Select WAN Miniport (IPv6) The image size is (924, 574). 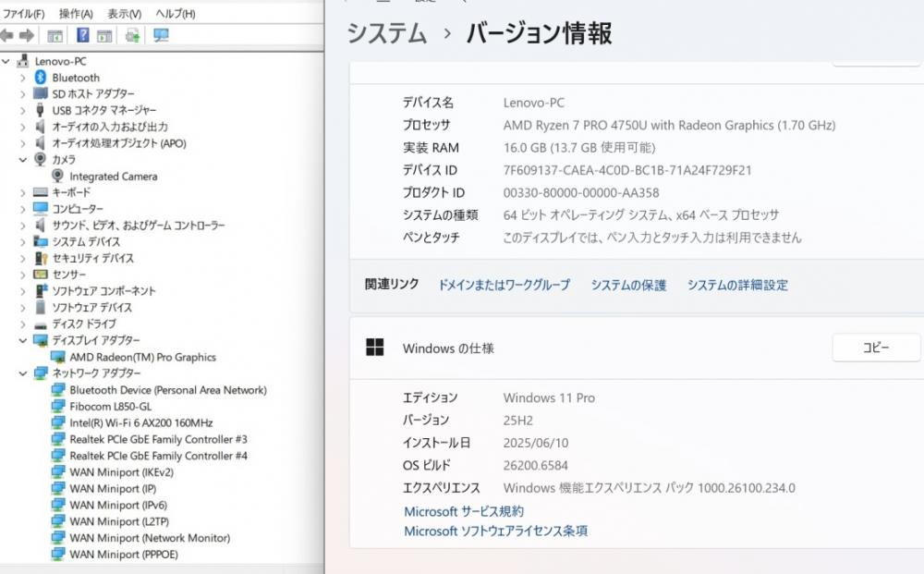[118, 506]
